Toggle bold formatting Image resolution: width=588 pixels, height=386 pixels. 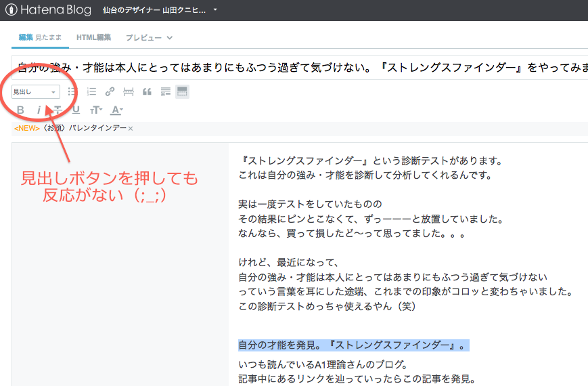point(20,110)
